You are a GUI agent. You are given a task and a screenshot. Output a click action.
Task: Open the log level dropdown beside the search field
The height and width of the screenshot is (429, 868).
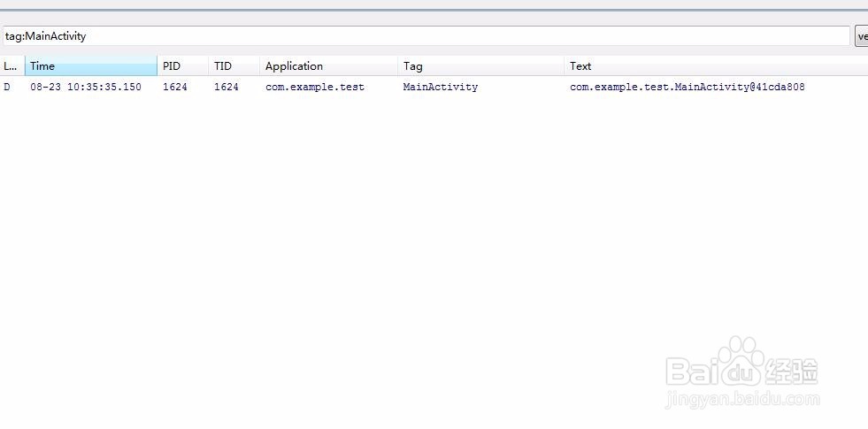(861, 36)
